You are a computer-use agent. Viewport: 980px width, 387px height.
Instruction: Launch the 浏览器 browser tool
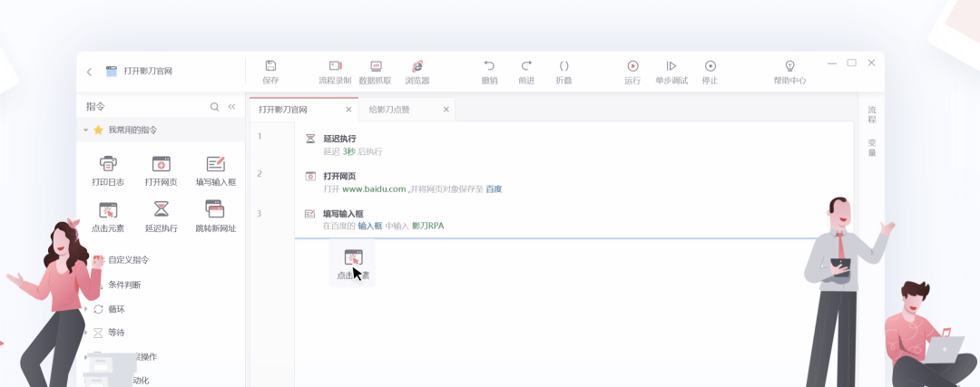[416, 65]
